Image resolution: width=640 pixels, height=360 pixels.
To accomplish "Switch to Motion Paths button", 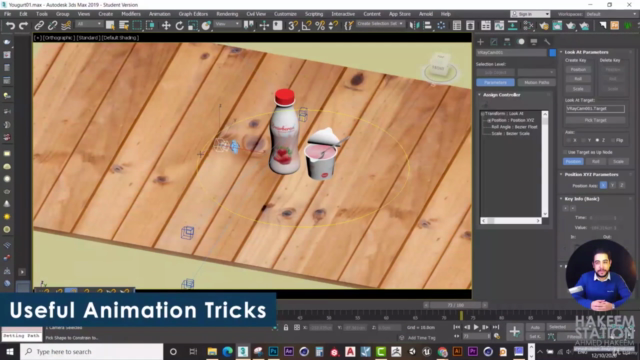I will tap(536, 82).
